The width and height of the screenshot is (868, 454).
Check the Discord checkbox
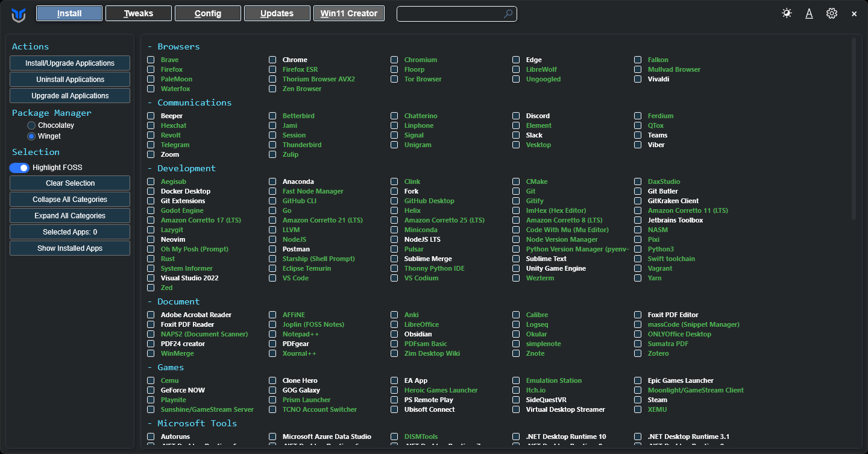click(516, 116)
